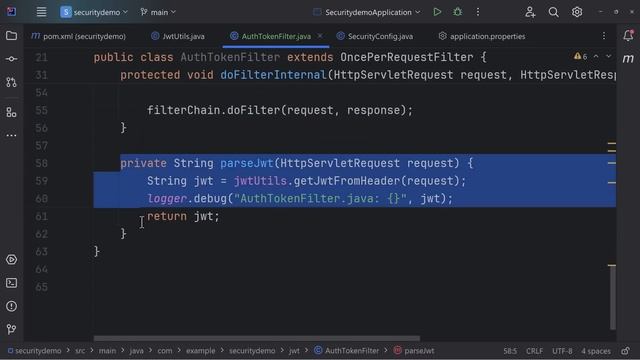Run SecuritydemoApplication with play button

coord(437,12)
